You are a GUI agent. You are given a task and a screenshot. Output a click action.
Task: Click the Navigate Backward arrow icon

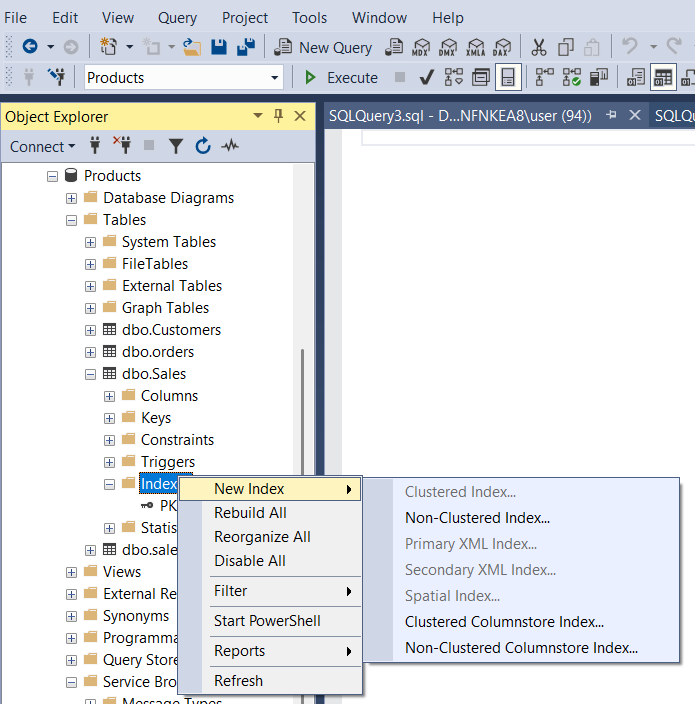[30, 46]
